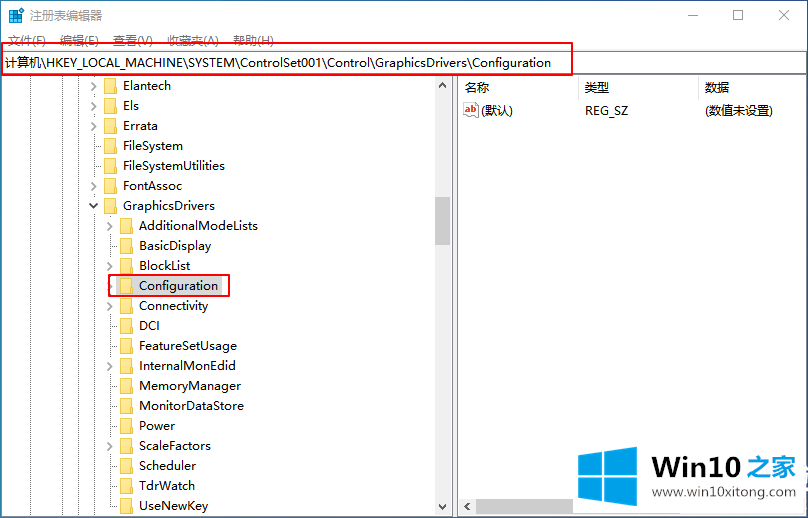Click the Els folder icon

pyautogui.click(x=110, y=106)
